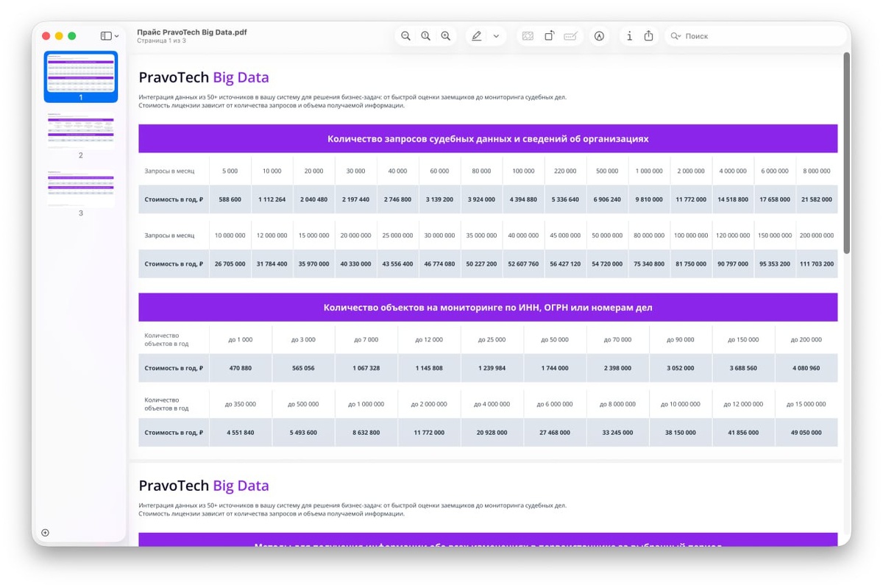Screen dimensions: 883x588
Task: Click objects cell до 15 000 000
Action: click(x=806, y=404)
